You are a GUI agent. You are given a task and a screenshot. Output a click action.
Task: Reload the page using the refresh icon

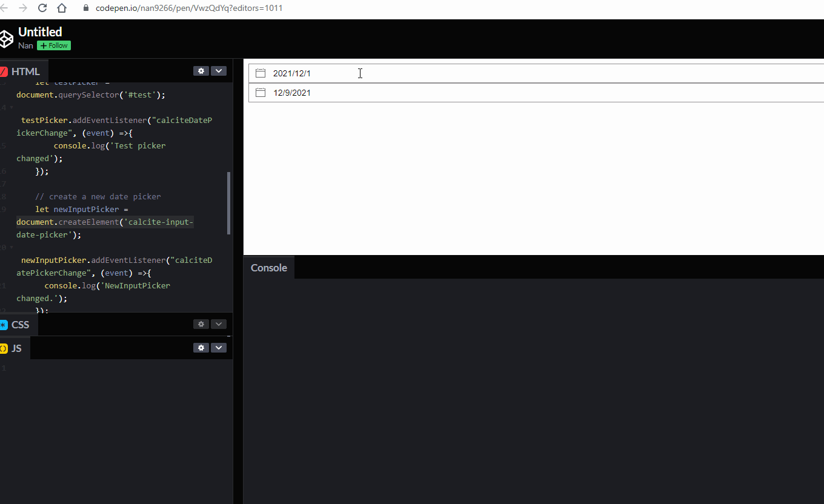point(42,8)
